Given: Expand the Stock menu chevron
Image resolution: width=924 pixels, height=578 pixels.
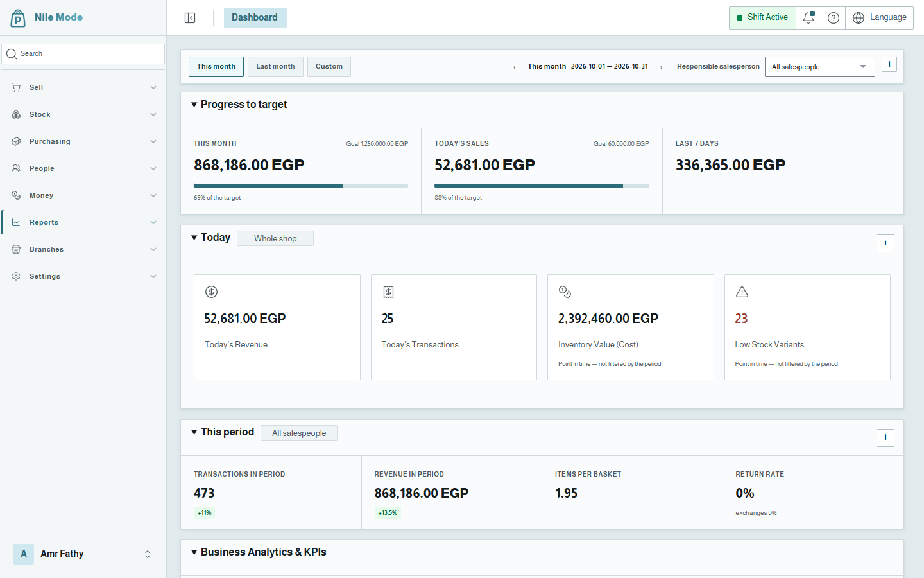Looking at the screenshot, I should [153, 114].
